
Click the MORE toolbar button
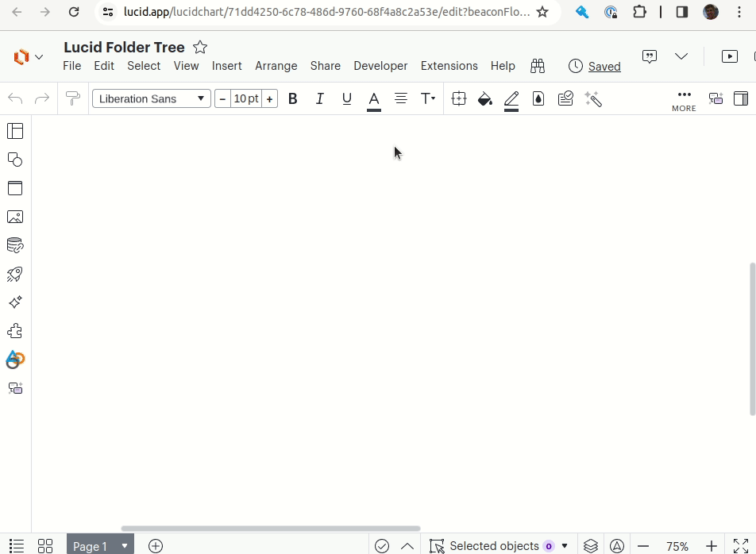[684, 98]
